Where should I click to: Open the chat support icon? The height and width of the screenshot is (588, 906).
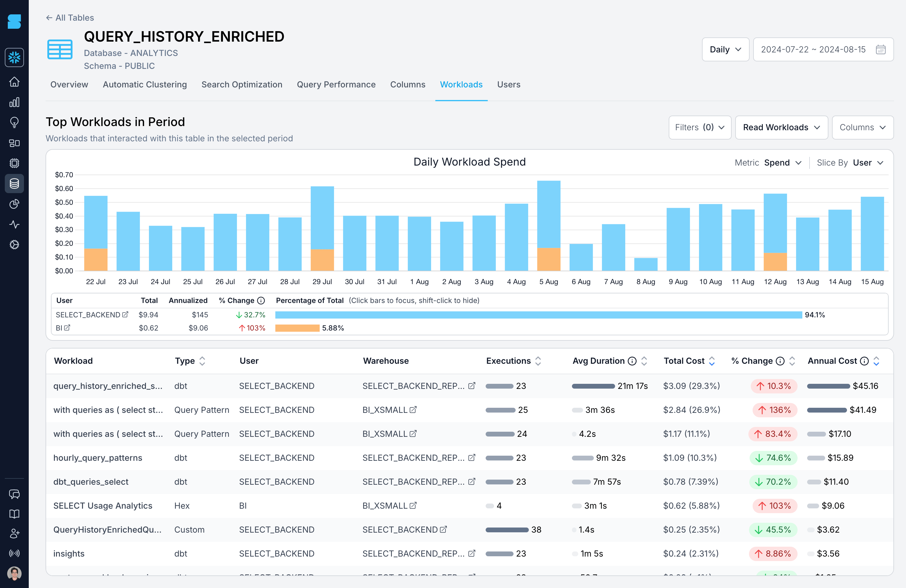(14, 494)
